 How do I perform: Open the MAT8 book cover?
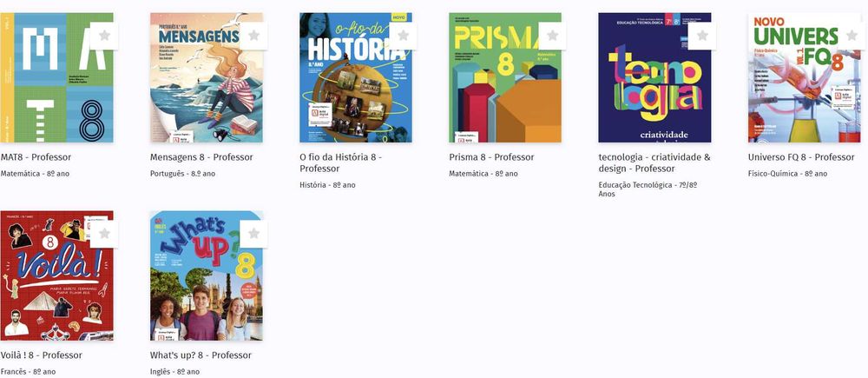coord(56,77)
